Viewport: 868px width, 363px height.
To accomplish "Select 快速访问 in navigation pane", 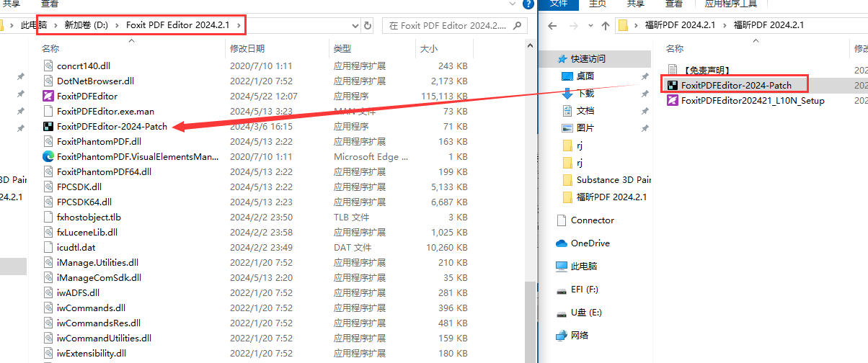I will point(588,58).
